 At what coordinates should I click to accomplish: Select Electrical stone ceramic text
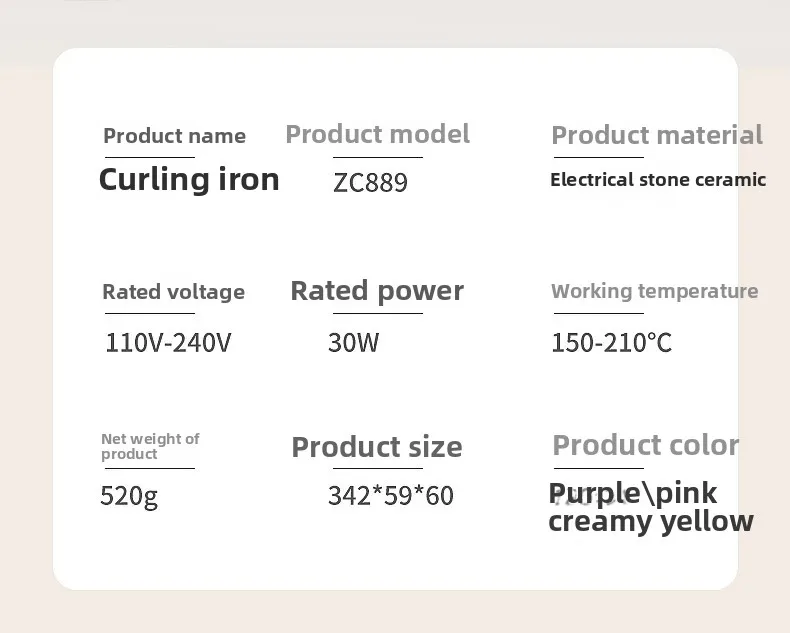click(x=657, y=180)
